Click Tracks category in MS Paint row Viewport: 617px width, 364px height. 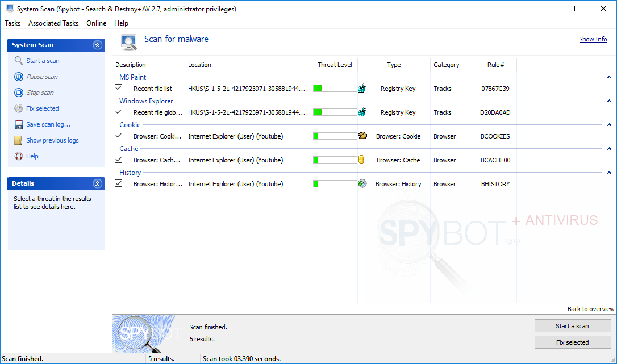click(x=442, y=89)
